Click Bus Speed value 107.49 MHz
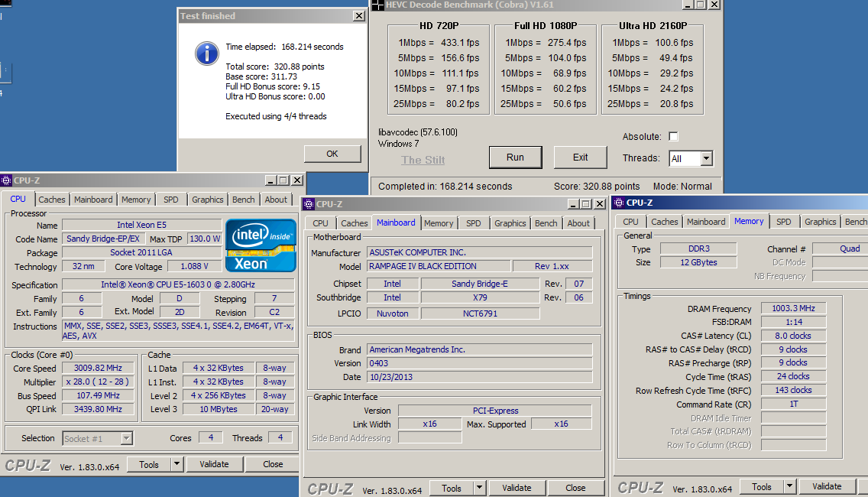The height and width of the screenshot is (497, 868). coord(98,395)
